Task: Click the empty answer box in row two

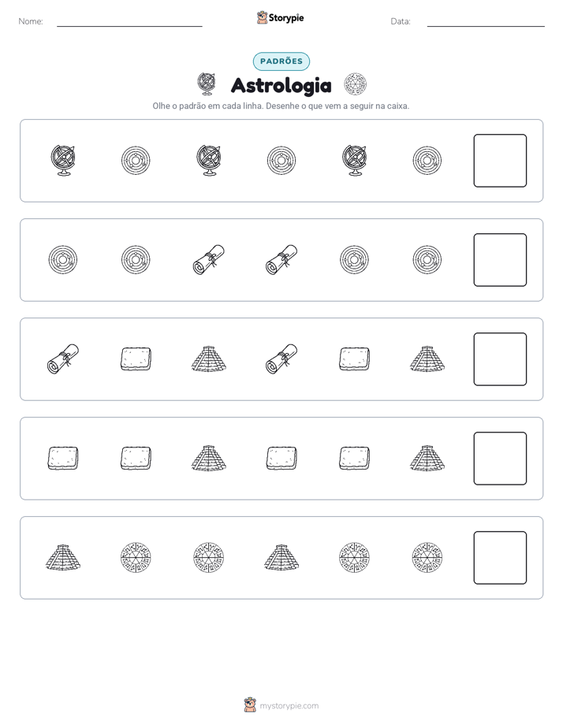Action: pos(500,260)
